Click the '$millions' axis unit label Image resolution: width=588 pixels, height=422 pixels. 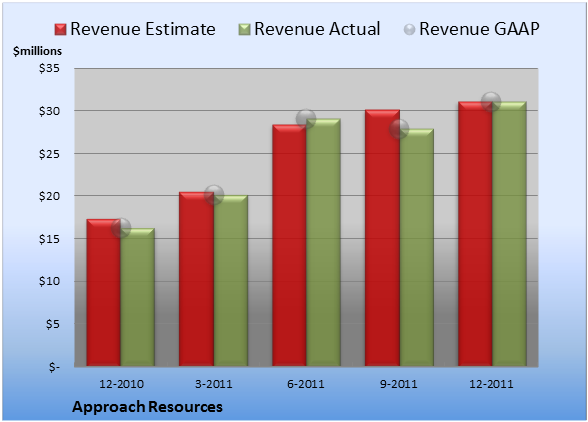(37, 51)
